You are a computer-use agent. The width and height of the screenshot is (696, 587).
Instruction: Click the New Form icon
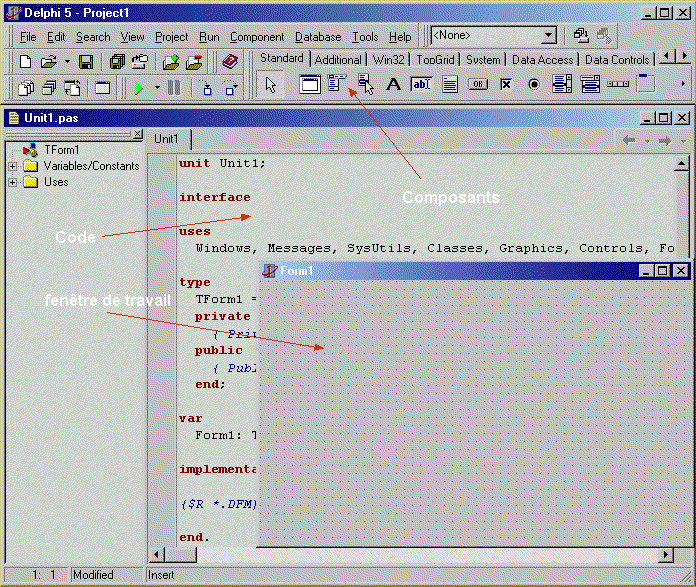click(102, 88)
